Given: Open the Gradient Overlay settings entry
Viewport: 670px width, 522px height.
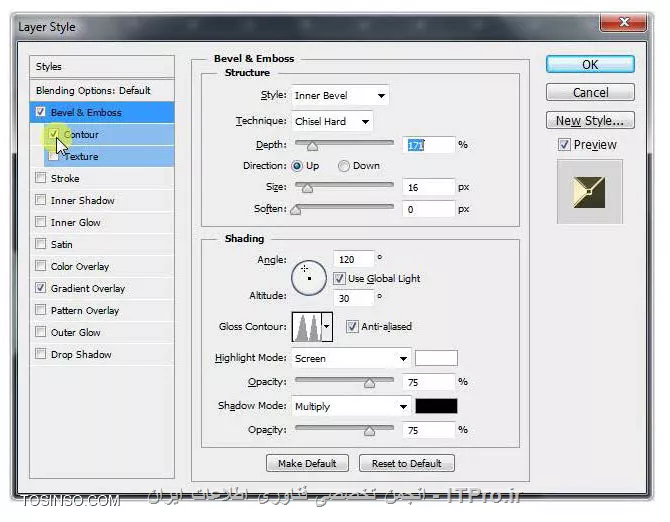Looking at the screenshot, I should click(x=88, y=288).
